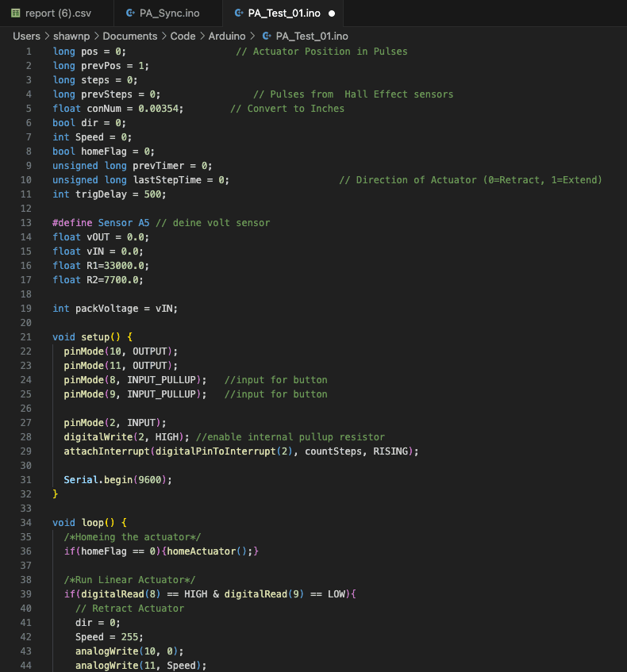The height and width of the screenshot is (672, 627).
Task: Click the file icon on PA_Test_01.ino tab
Action: (x=237, y=13)
